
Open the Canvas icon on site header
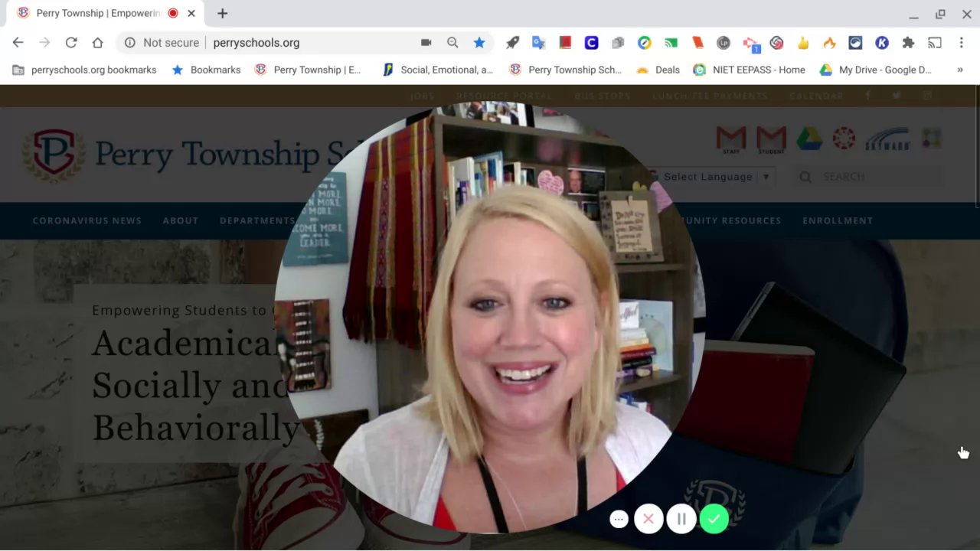tap(844, 139)
